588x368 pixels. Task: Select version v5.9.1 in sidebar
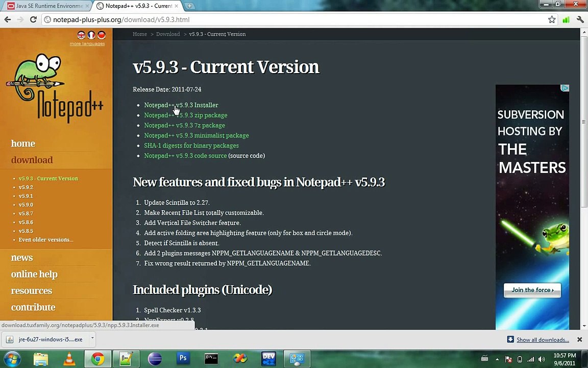pos(26,196)
